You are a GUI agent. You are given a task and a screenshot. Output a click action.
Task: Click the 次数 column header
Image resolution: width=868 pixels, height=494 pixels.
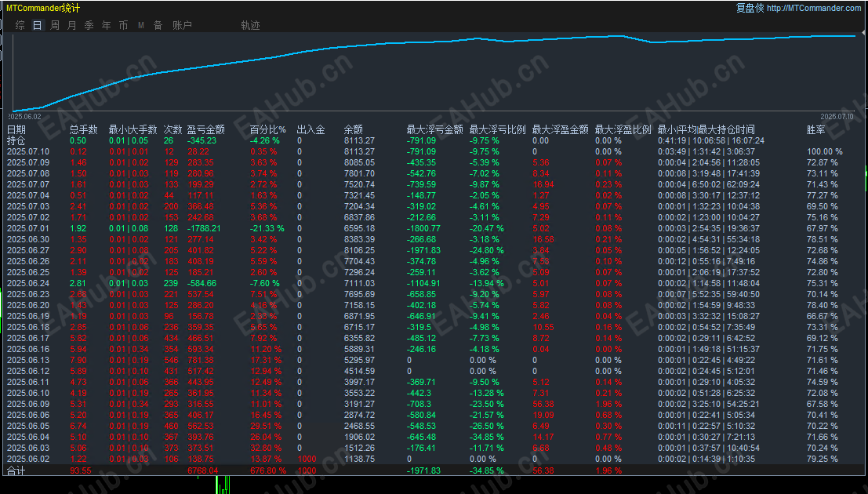click(x=173, y=129)
